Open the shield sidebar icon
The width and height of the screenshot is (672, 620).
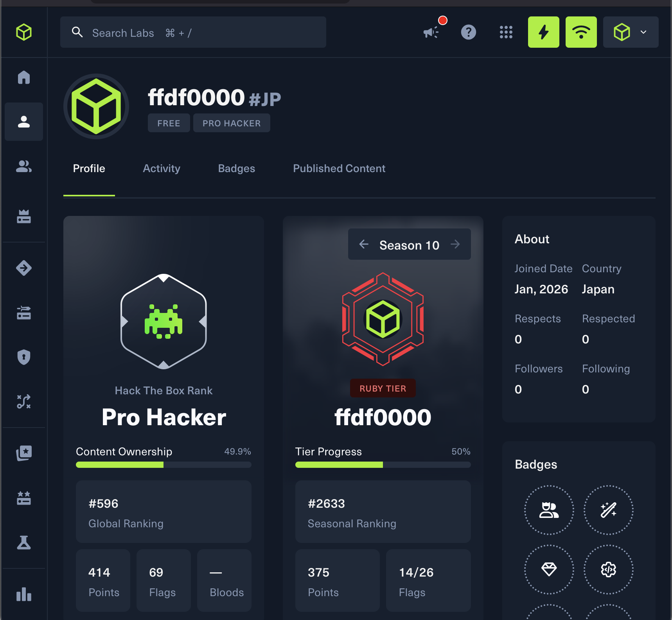24,357
